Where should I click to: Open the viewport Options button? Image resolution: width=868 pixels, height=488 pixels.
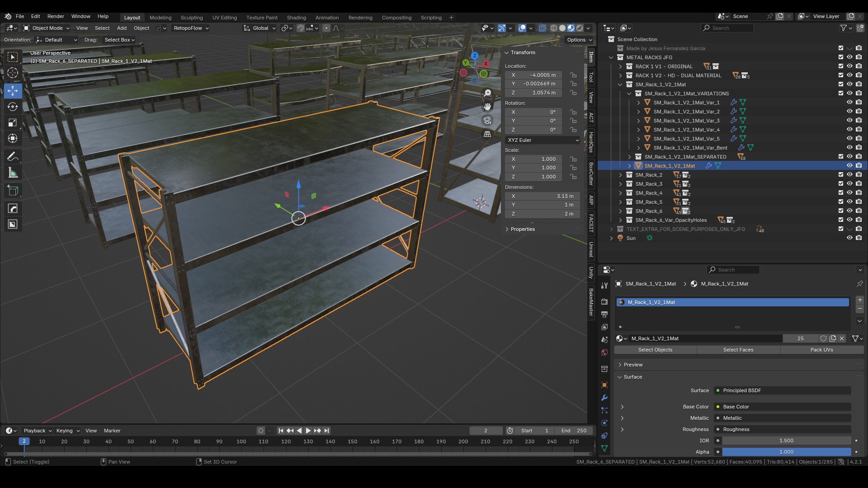tap(579, 40)
